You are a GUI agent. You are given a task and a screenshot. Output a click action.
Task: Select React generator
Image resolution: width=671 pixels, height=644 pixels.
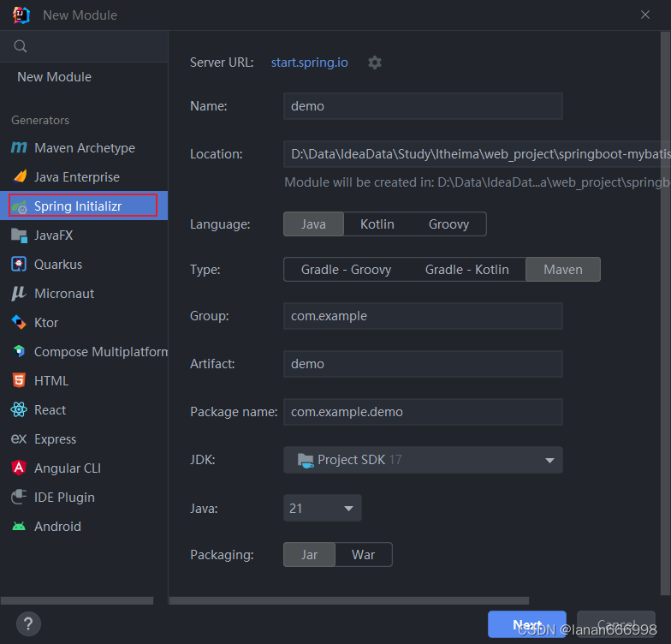tap(84, 409)
